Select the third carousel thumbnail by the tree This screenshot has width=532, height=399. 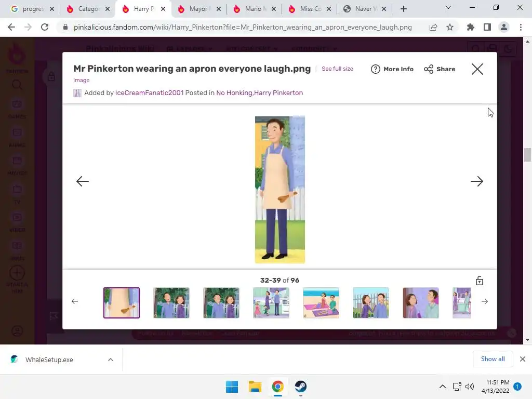pyautogui.click(x=221, y=303)
